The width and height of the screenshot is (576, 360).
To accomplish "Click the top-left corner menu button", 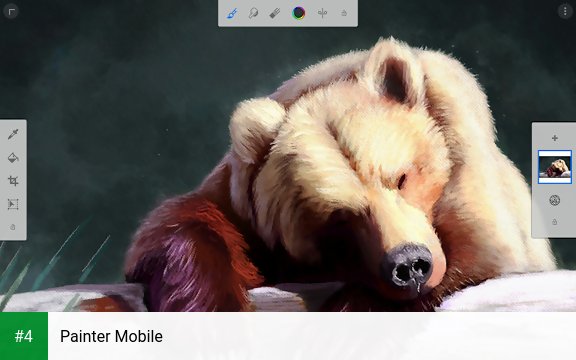I will [11, 11].
